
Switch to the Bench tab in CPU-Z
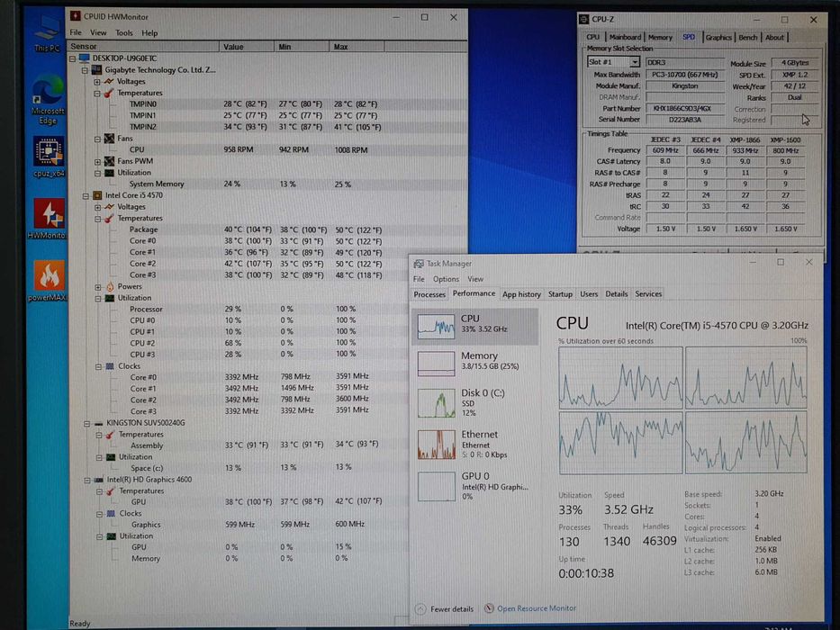pyautogui.click(x=748, y=37)
